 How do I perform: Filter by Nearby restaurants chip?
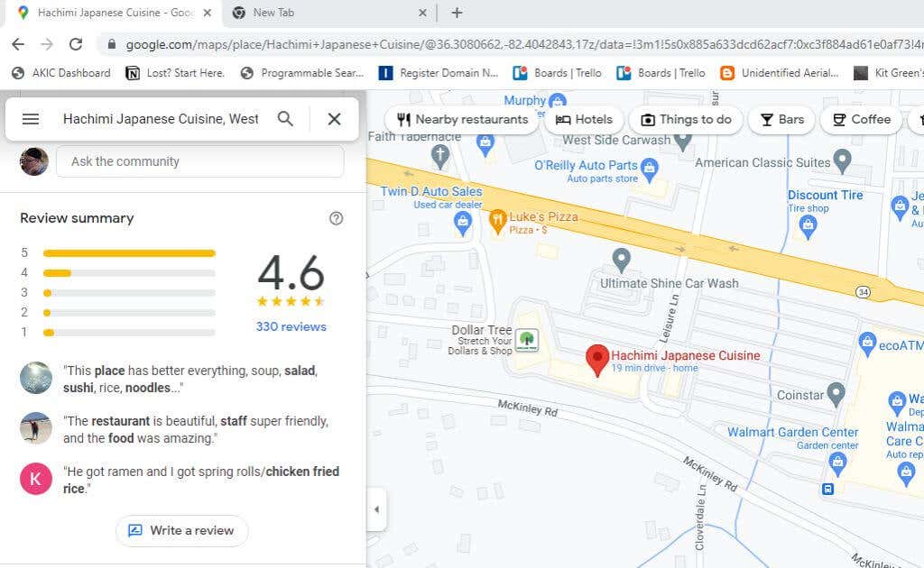click(x=462, y=119)
